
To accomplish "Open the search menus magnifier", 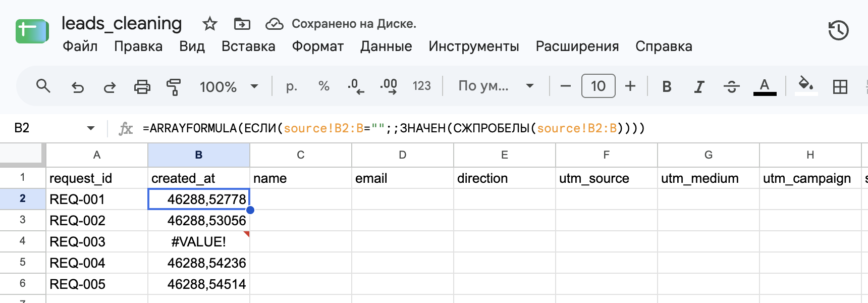I will point(43,86).
